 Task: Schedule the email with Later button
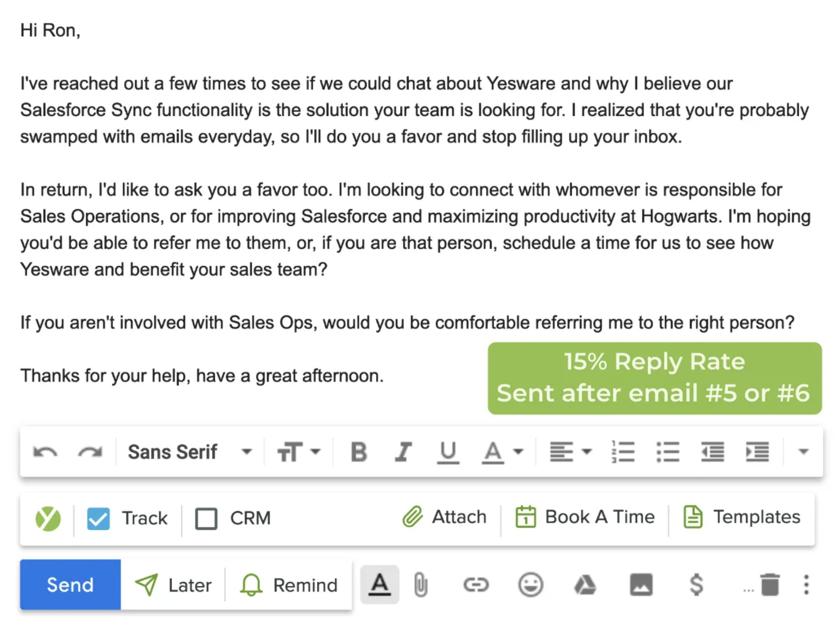tap(174, 585)
